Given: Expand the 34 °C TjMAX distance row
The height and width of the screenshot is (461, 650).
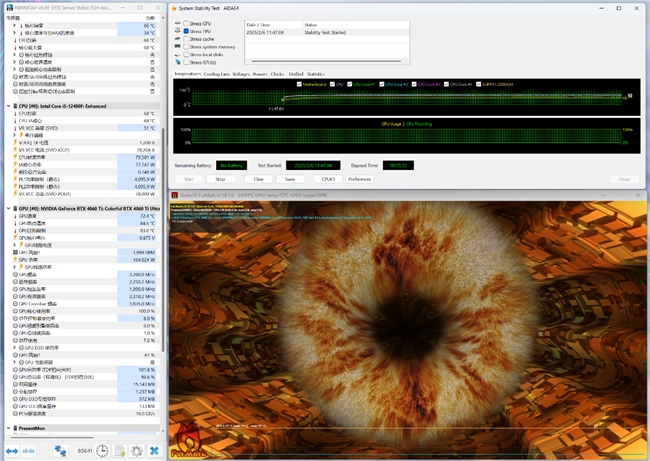Looking at the screenshot, I should (15, 33).
